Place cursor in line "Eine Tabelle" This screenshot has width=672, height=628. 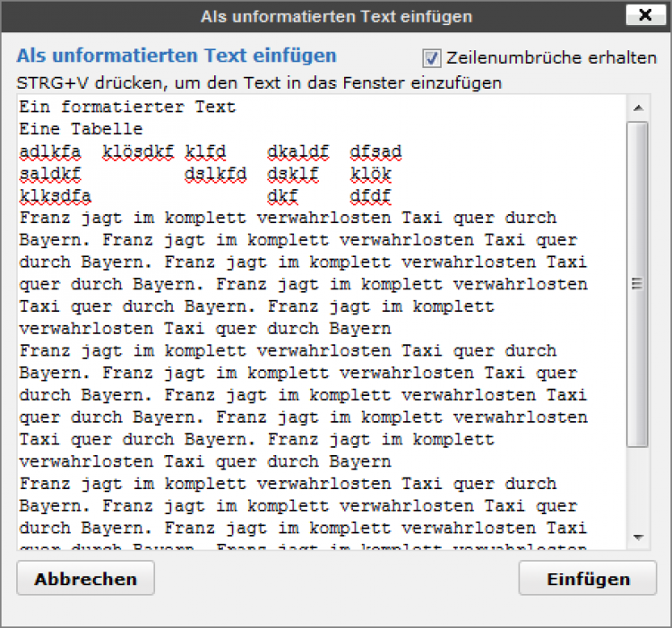(81, 129)
